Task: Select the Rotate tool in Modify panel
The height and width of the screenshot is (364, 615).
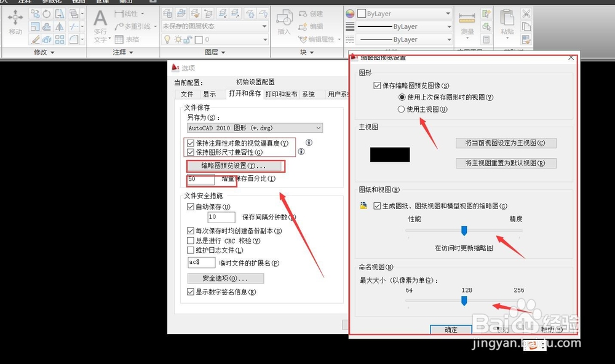Action: tap(47, 14)
